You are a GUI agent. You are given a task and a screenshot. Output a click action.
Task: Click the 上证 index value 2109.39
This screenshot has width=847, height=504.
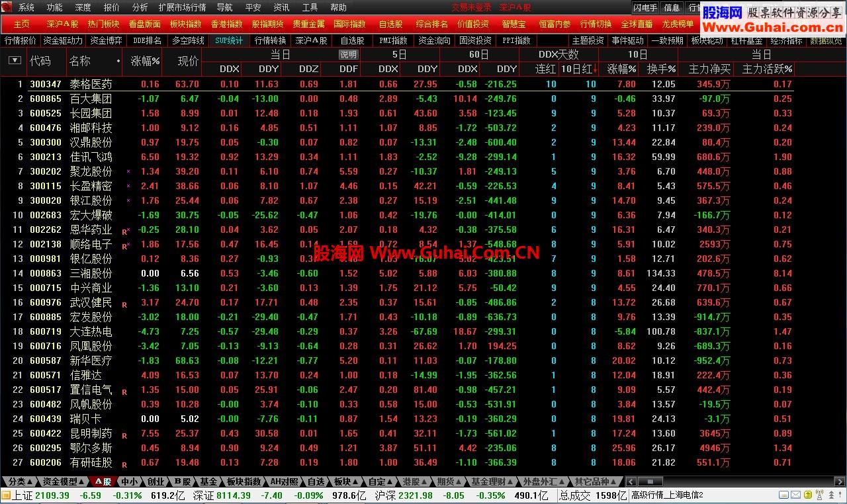coord(52,495)
